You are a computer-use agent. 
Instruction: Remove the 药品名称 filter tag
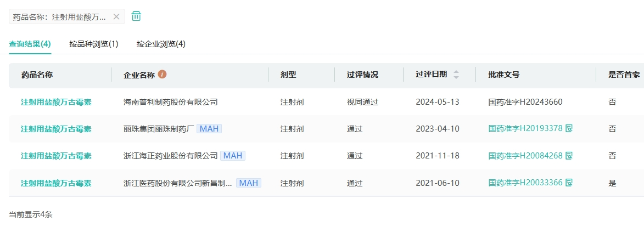click(x=116, y=17)
